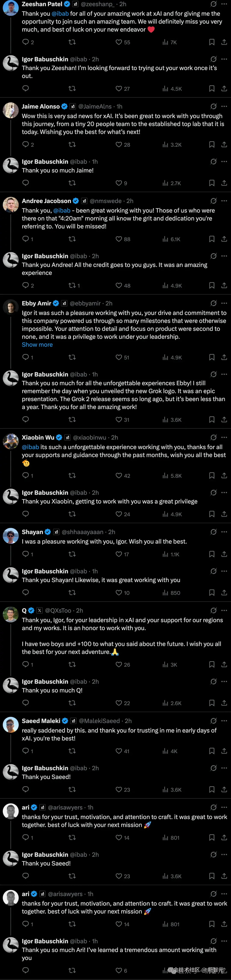The image size is (231, 980).
Task: Share Q's tweet
Action: tap(224, 664)
